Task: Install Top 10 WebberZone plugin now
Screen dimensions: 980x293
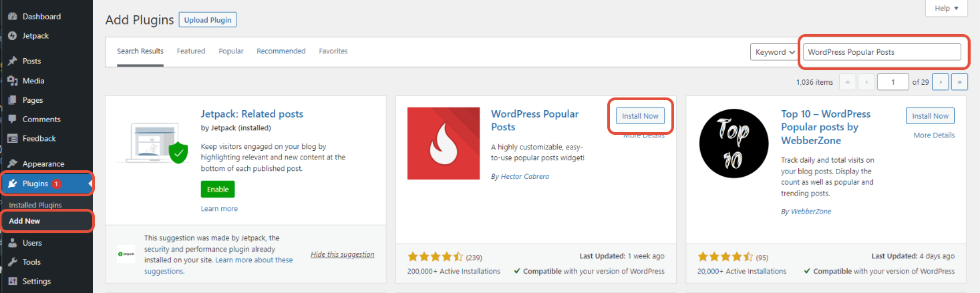Action: pyautogui.click(x=931, y=115)
